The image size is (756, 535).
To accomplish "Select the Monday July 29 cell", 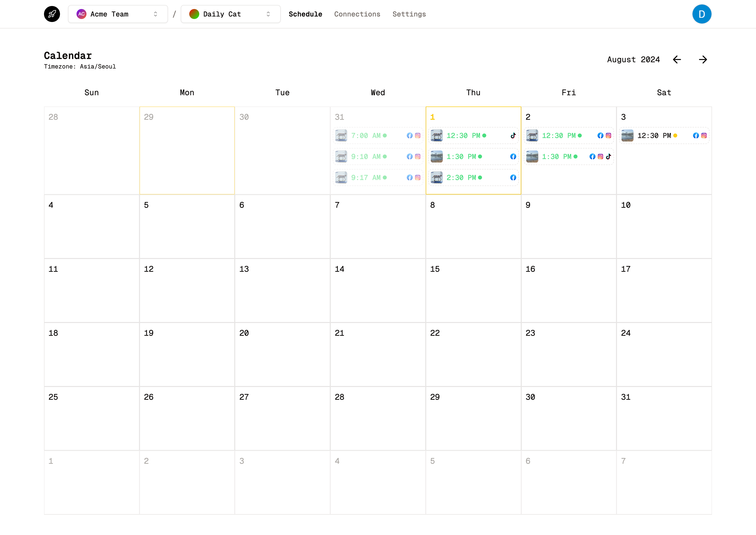I will point(187,150).
